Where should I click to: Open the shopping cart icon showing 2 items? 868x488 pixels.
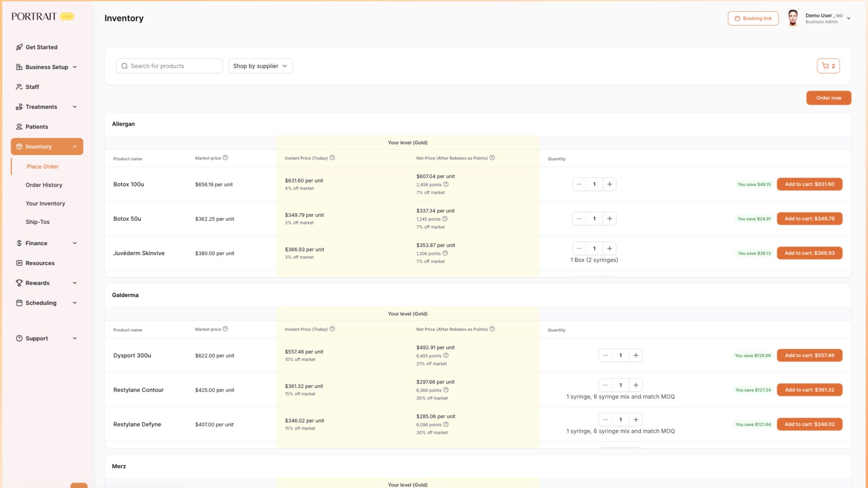pos(828,66)
